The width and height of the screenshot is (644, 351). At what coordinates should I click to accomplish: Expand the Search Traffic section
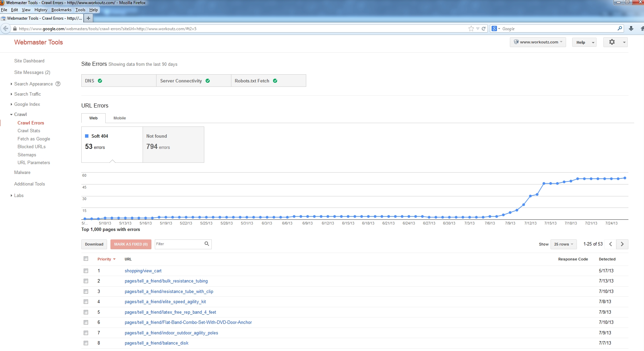coord(27,94)
